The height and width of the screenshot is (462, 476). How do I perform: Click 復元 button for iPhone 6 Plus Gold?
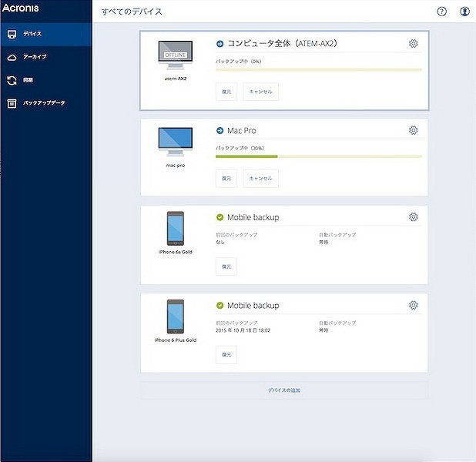(x=226, y=354)
